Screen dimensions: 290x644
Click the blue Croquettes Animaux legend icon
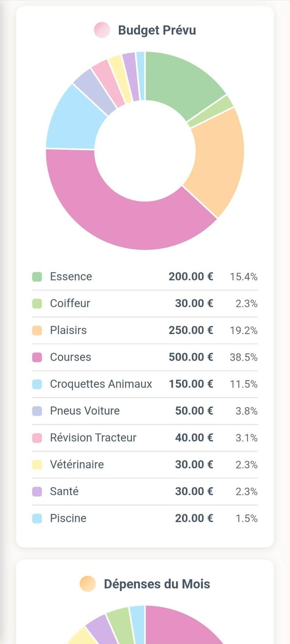[x=37, y=384]
